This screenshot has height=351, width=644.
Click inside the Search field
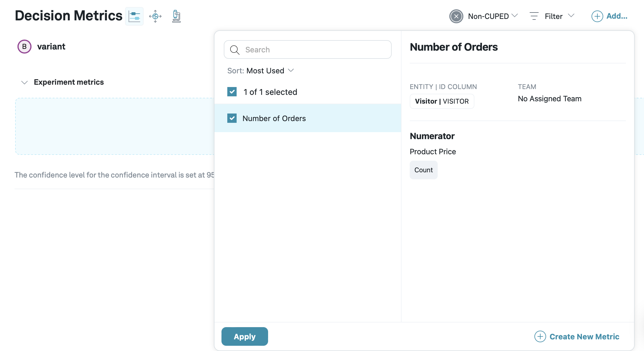(x=306, y=49)
